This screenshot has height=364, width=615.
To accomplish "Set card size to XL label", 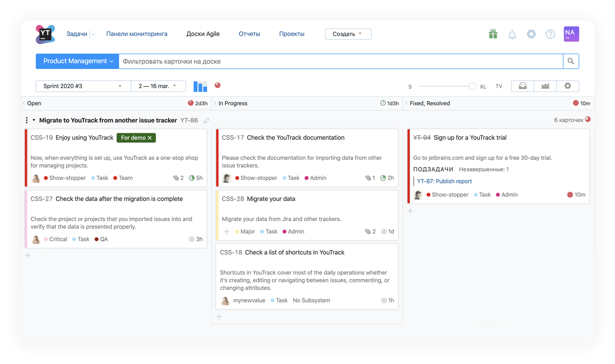I will [483, 87].
